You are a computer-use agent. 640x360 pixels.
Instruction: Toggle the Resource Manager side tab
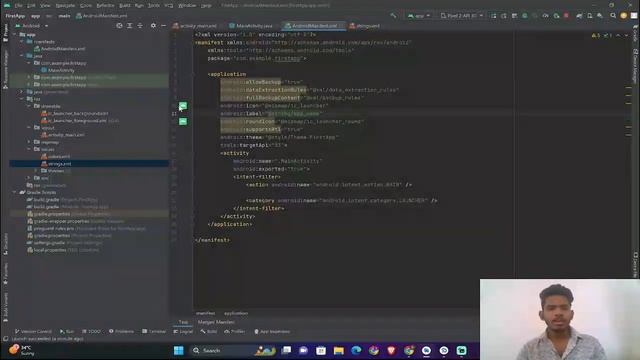coord(5,69)
